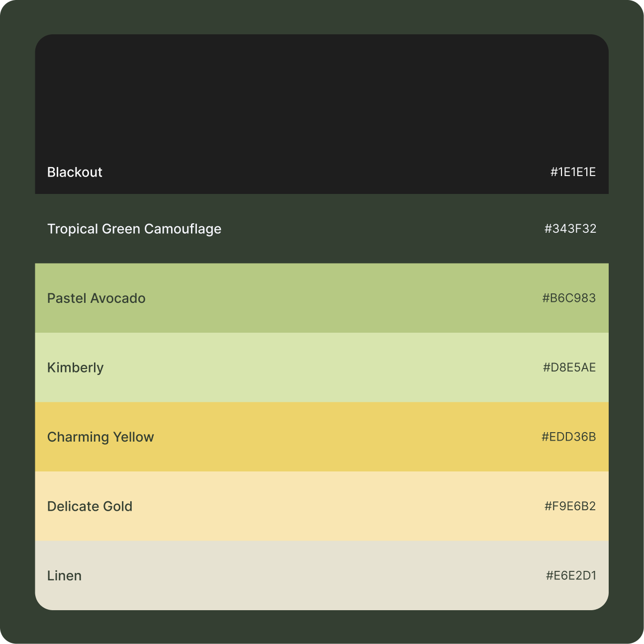Select the Tropical Green Camouflage label
The height and width of the screenshot is (644, 644).
pyautogui.click(x=134, y=229)
